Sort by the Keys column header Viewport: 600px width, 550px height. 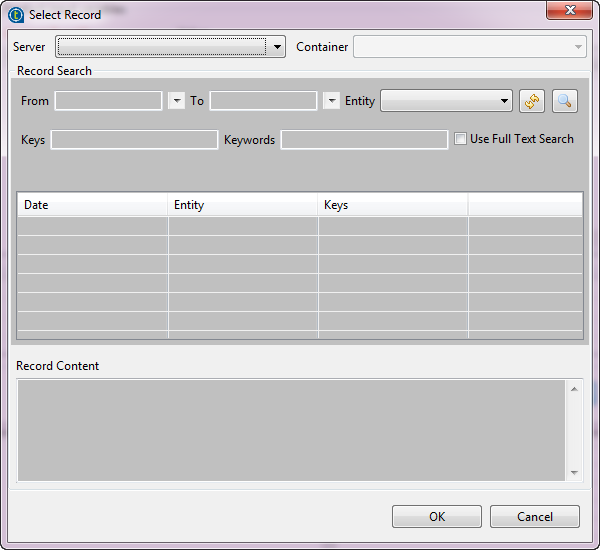point(393,205)
